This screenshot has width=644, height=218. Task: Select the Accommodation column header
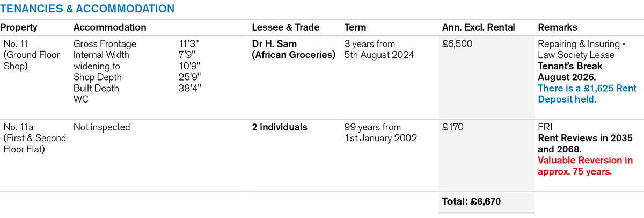(x=109, y=27)
